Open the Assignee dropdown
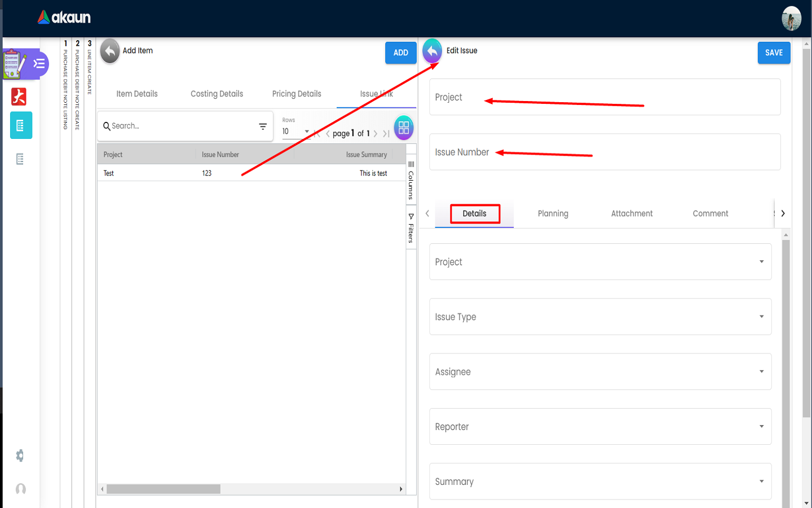 tap(761, 371)
